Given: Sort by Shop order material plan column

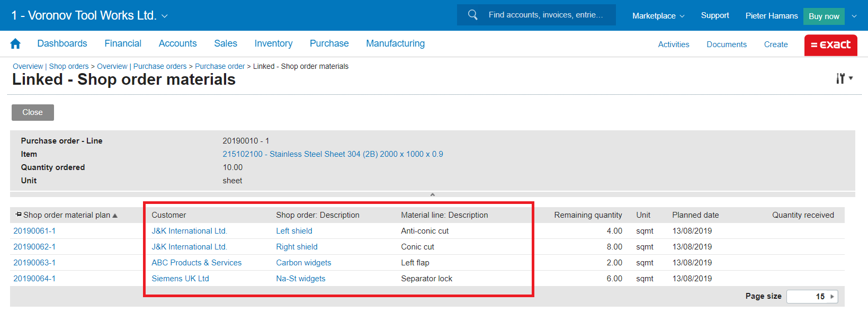Looking at the screenshot, I should pyautogui.click(x=67, y=215).
